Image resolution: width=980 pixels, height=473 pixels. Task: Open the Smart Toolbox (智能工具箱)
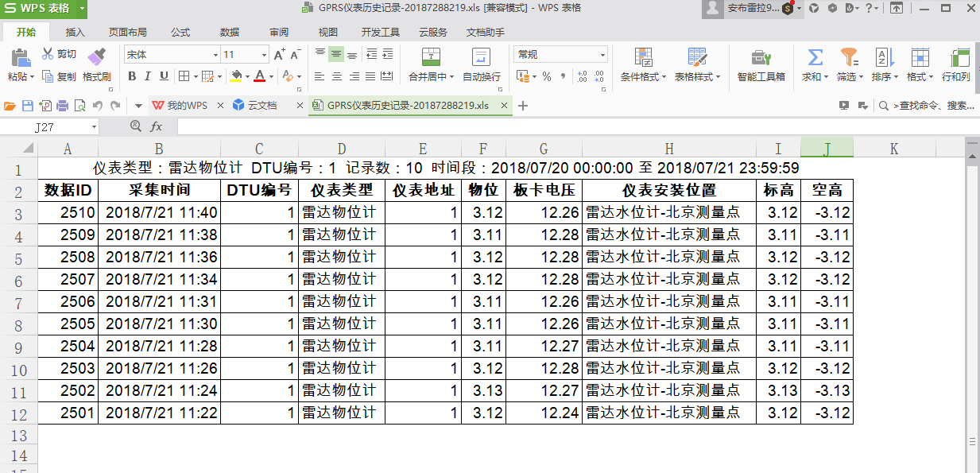point(761,58)
